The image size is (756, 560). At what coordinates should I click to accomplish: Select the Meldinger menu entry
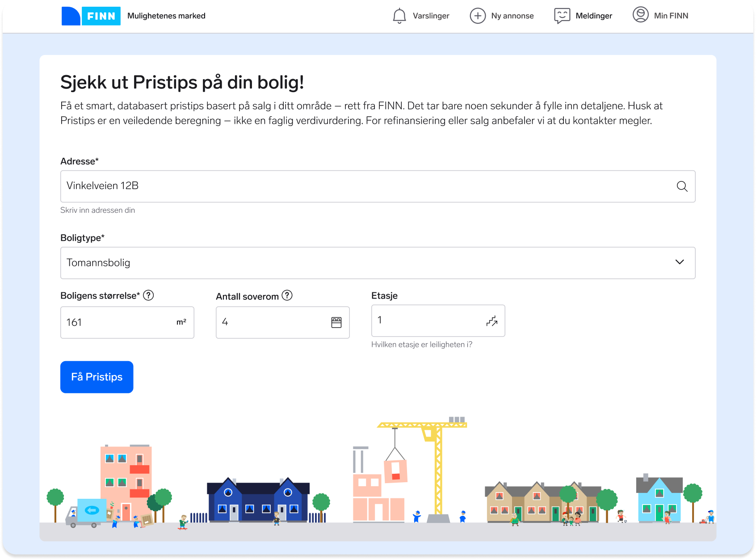[593, 16]
